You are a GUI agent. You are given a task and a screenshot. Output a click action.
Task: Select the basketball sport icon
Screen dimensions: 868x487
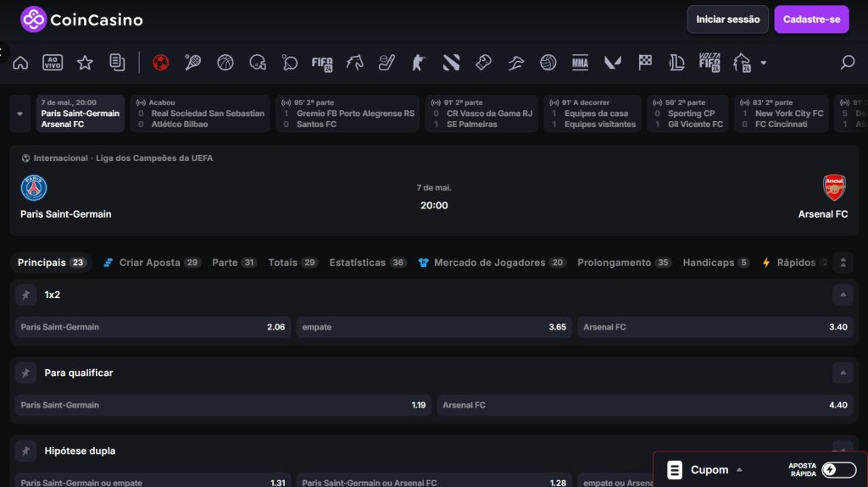click(225, 63)
